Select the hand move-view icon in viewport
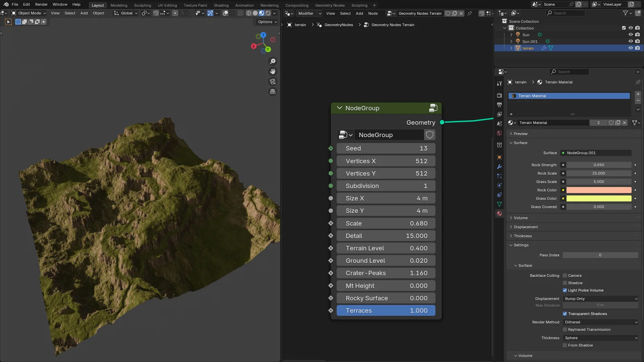This screenshot has height=362, width=644. [272, 71]
